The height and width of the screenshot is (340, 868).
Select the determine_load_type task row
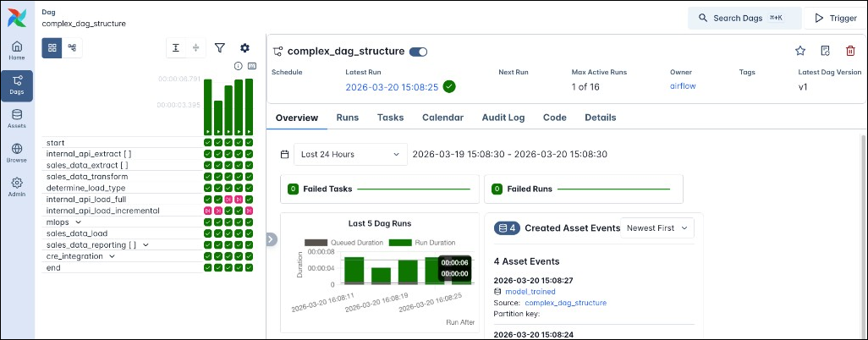coord(122,189)
